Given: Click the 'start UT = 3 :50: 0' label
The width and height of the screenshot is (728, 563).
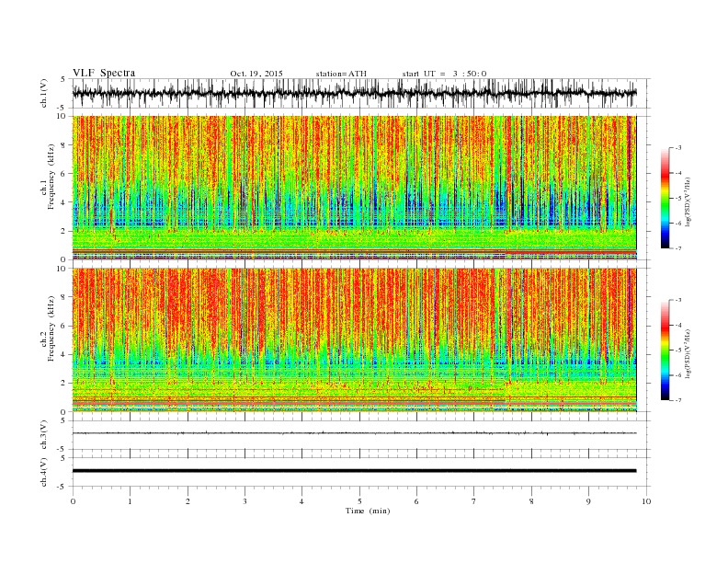Looking at the screenshot, I should click(x=444, y=74).
